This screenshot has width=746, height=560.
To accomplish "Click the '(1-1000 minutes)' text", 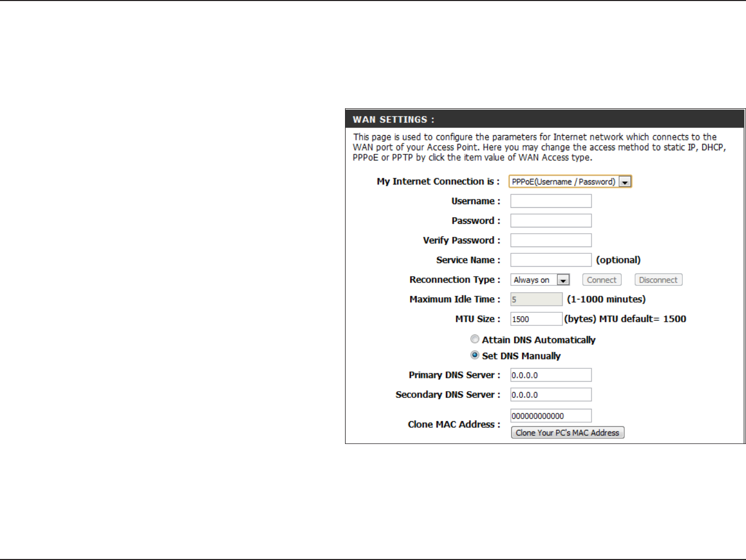I will coord(606,299).
